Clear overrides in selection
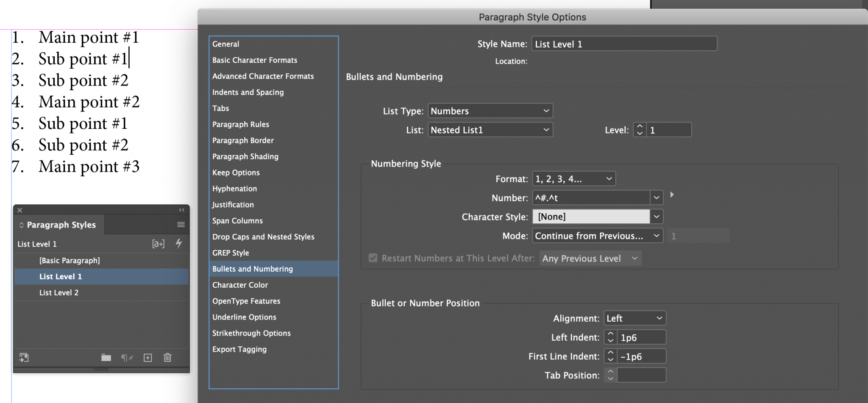The height and width of the screenshot is (403, 868). pyautogui.click(x=128, y=357)
